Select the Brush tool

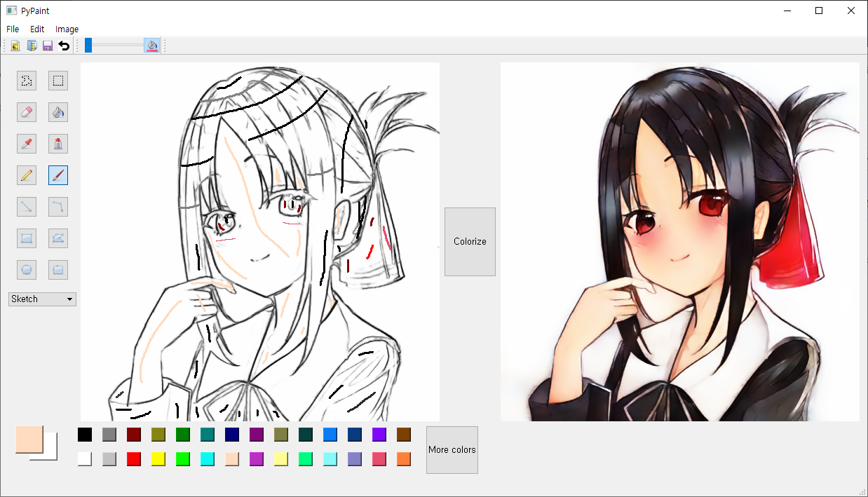click(x=58, y=175)
